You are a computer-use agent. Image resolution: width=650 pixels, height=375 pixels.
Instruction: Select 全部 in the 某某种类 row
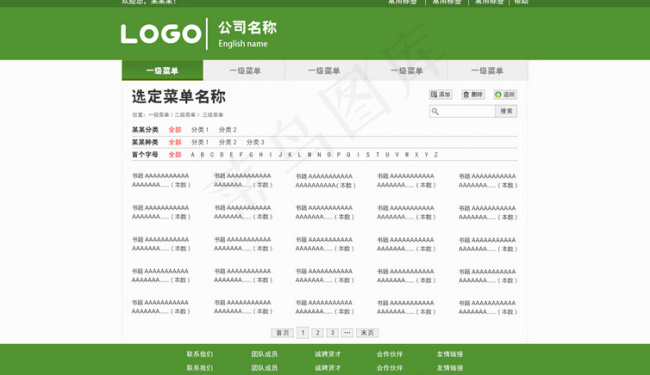[175, 142]
